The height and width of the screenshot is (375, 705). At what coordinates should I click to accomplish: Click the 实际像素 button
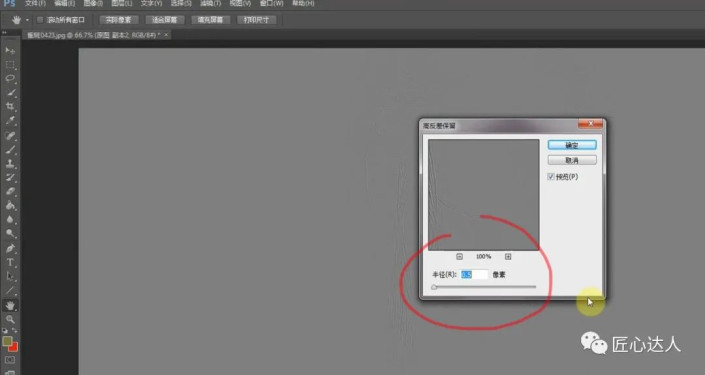tap(118, 20)
